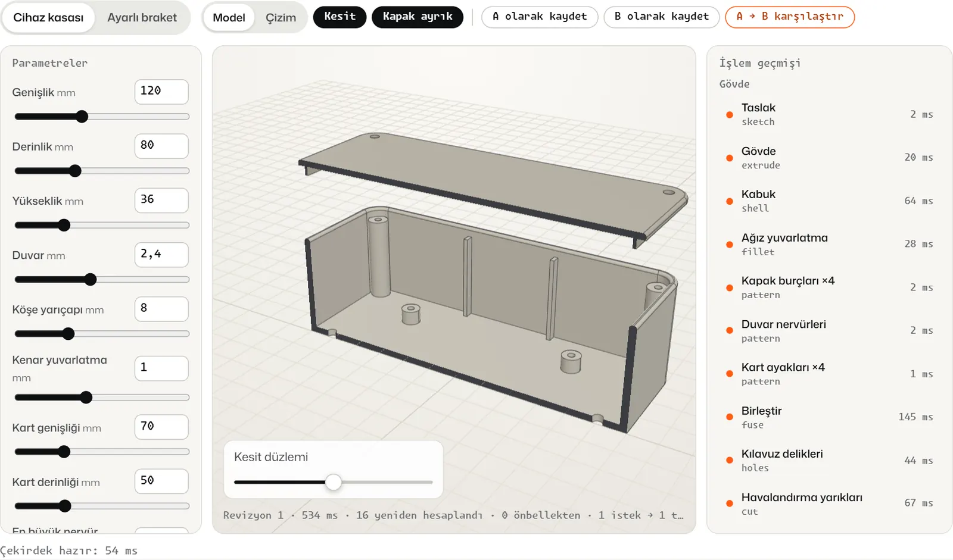
Task: Click the A olarak kaydet button
Action: 540,17
